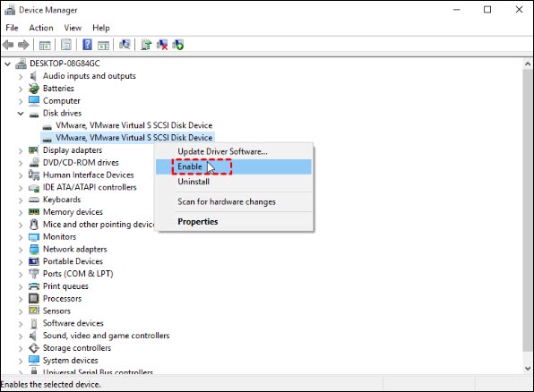Click the Print queues printer icon
The image size is (534, 392).
pos(34,286)
